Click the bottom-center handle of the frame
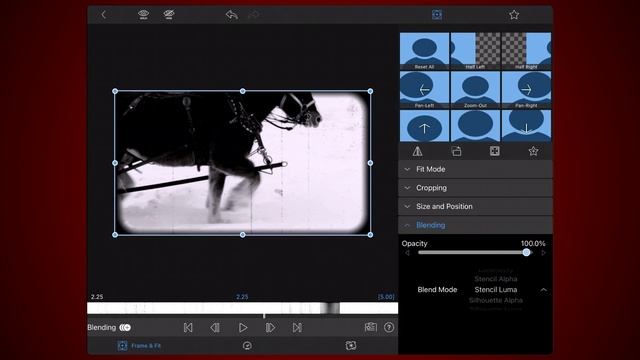 coord(242,235)
